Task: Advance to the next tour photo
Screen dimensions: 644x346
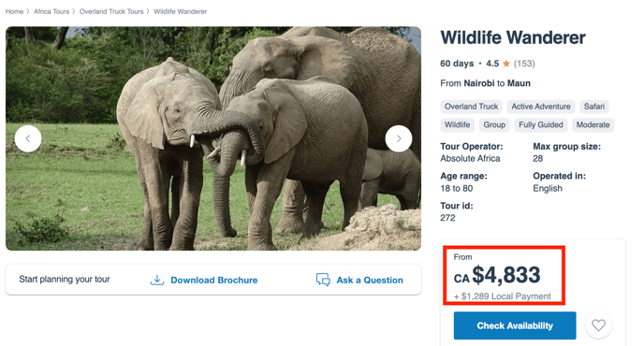Action: 399,138
